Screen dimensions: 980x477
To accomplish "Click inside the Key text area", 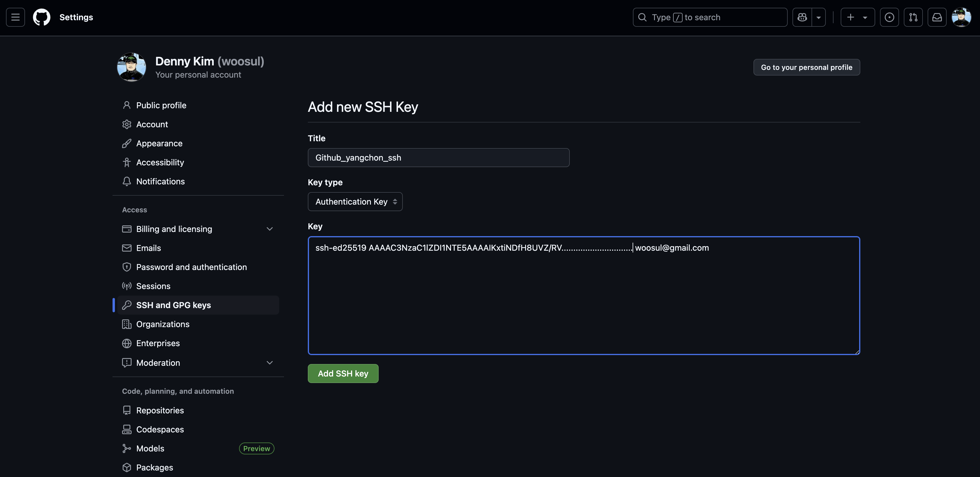I will click(x=583, y=300).
